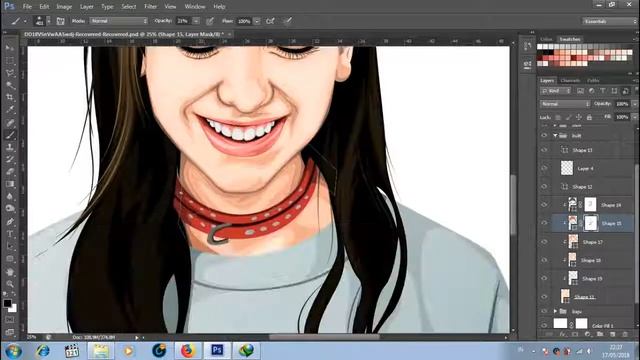Select the Crop tool
Viewport: 640px width, 360px height.
click(10, 98)
